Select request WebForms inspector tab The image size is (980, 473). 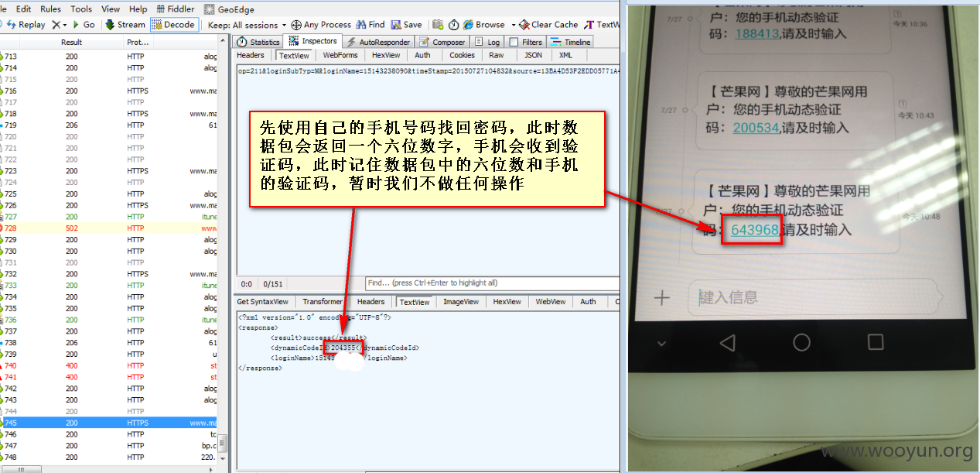tap(340, 55)
